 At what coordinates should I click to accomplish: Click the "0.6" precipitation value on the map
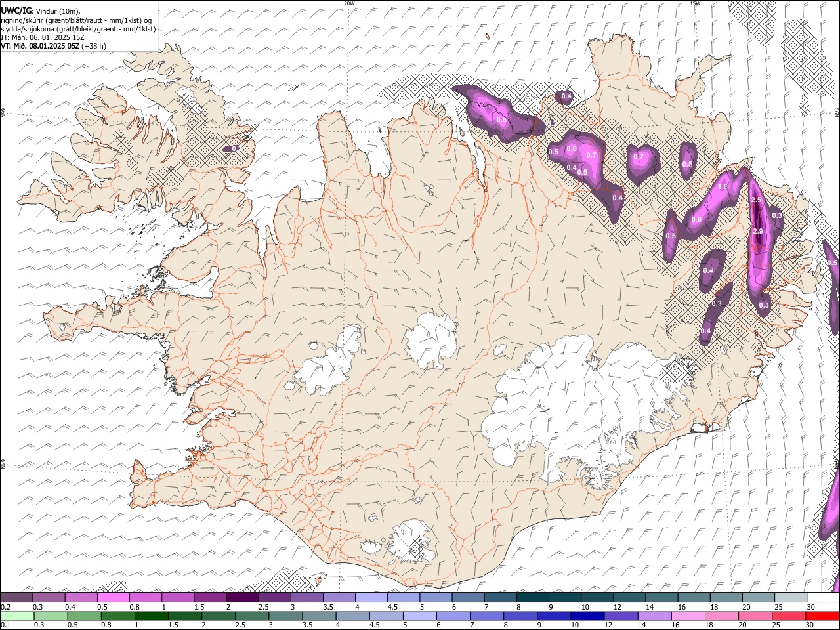(x=572, y=148)
